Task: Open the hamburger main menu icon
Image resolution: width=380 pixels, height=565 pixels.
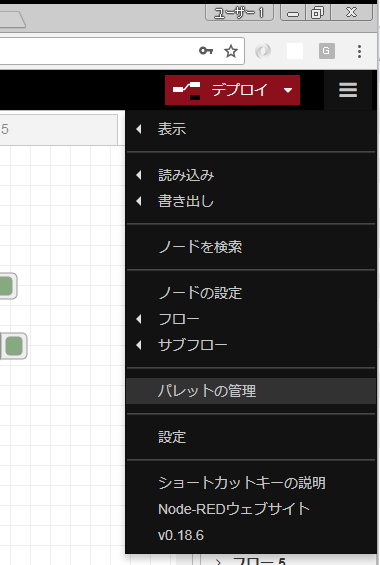Action: (348, 90)
